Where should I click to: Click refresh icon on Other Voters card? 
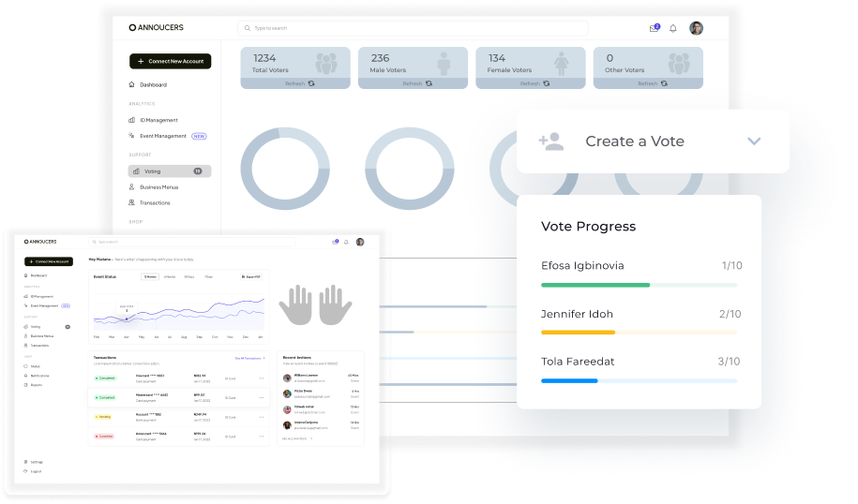coord(663,83)
